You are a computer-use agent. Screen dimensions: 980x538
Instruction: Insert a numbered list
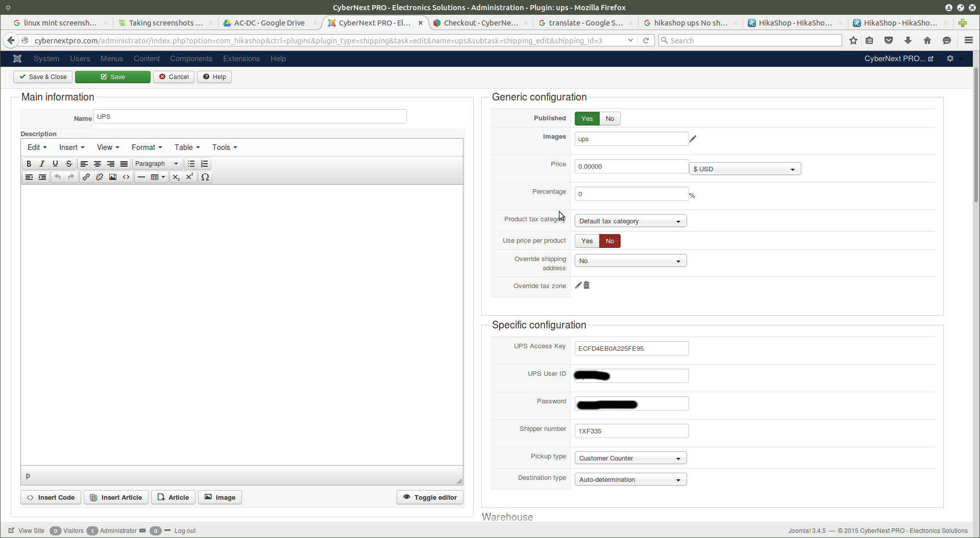[x=205, y=164]
